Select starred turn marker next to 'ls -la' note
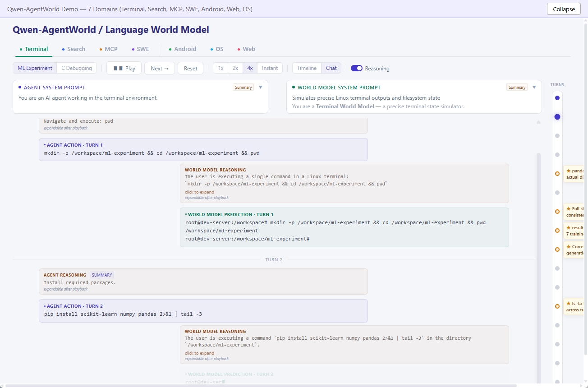Viewport: 588px width, 388px height. coord(557,306)
